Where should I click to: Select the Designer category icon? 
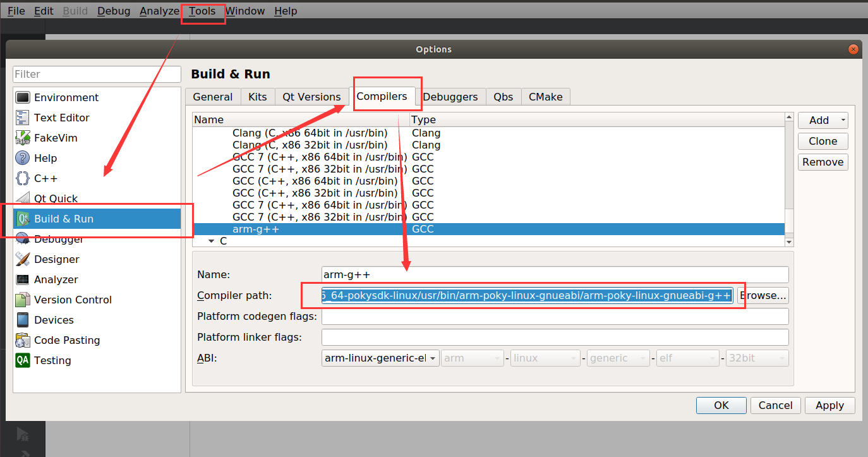click(x=23, y=259)
